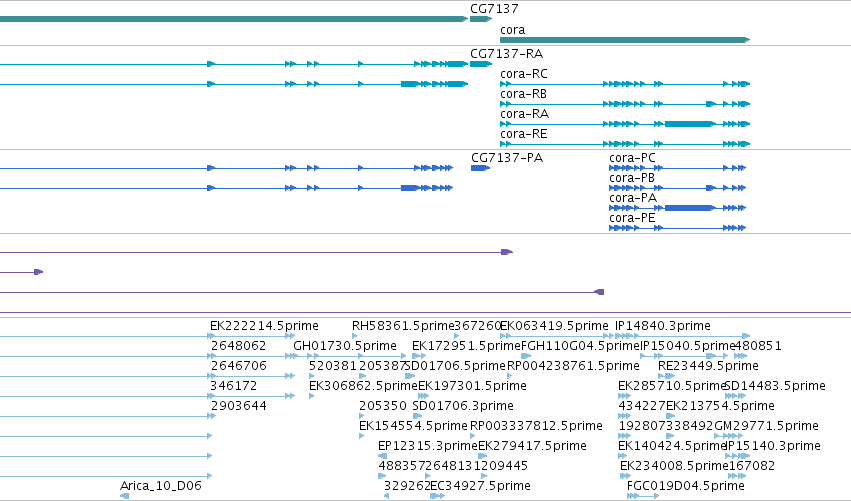Click the EK213754.5prime label
Screen dimensions: 851x501
point(720,407)
